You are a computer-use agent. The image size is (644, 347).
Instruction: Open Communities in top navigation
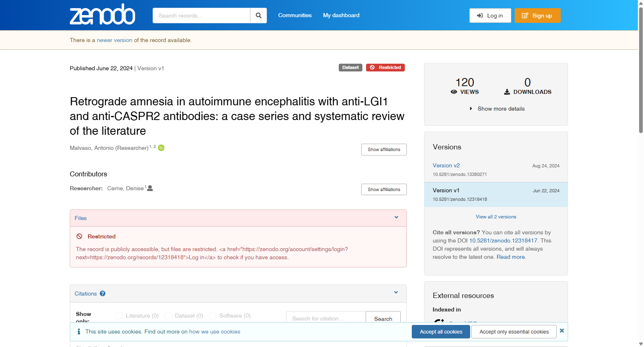click(x=295, y=15)
